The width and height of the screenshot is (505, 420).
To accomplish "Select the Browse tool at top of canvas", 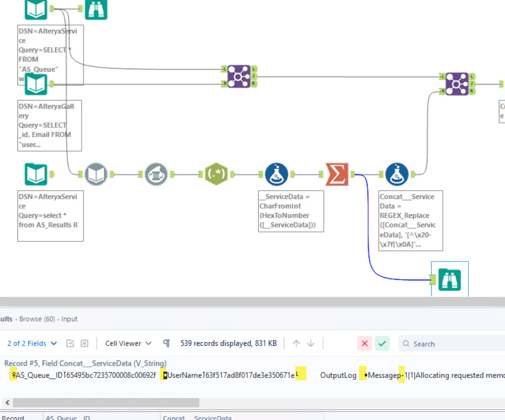I will pyautogui.click(x=96, y=9).
